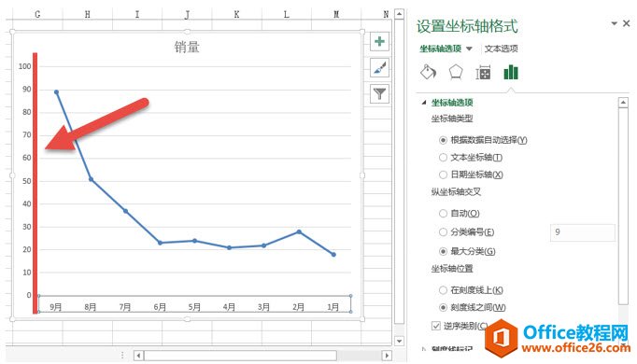The image size is (637, 364).
Task: Click the horizontal scroll left arrow
Action: click(x=138, y=356)
